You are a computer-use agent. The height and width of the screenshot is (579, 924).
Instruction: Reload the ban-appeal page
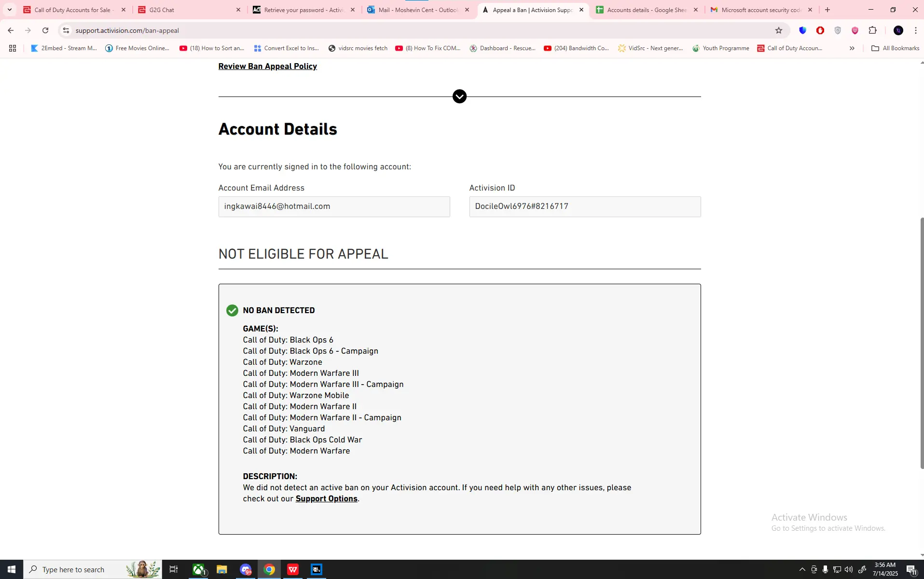[45, 30]
